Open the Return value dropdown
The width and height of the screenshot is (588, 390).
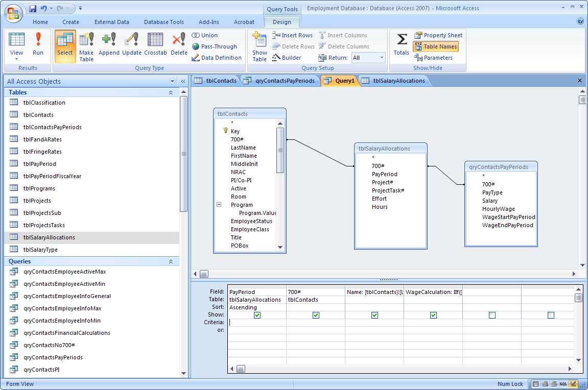click(382, 58)
